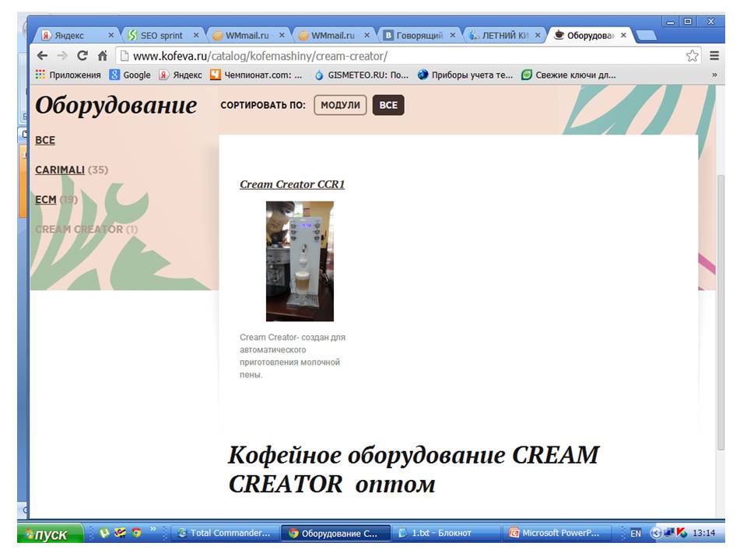Go to the browser home page icon
Image resolution: width=747 pixels, height=560 pixels.
(103, 56)
